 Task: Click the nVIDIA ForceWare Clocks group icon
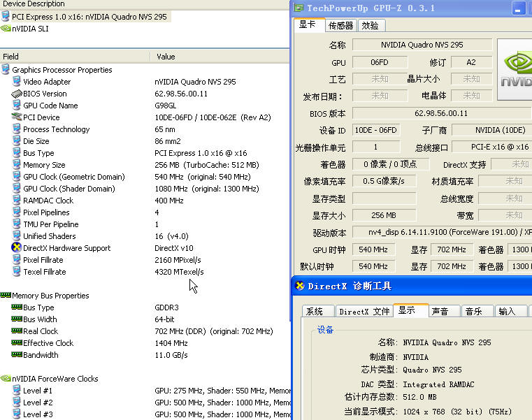6,378
